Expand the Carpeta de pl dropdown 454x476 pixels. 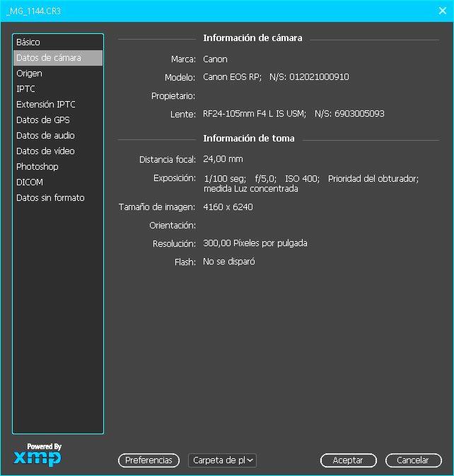click(x=223, y=460)
